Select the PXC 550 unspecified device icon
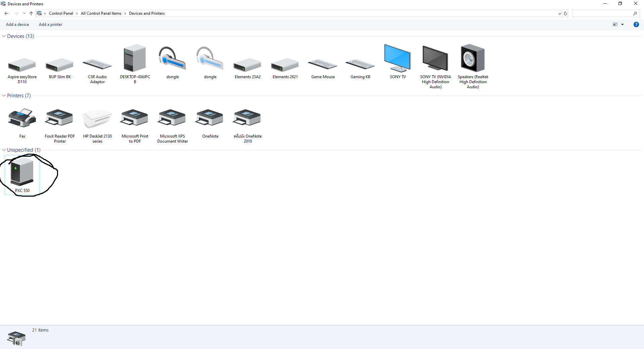This screenshot has height=349, width=644. pos(22,172)
